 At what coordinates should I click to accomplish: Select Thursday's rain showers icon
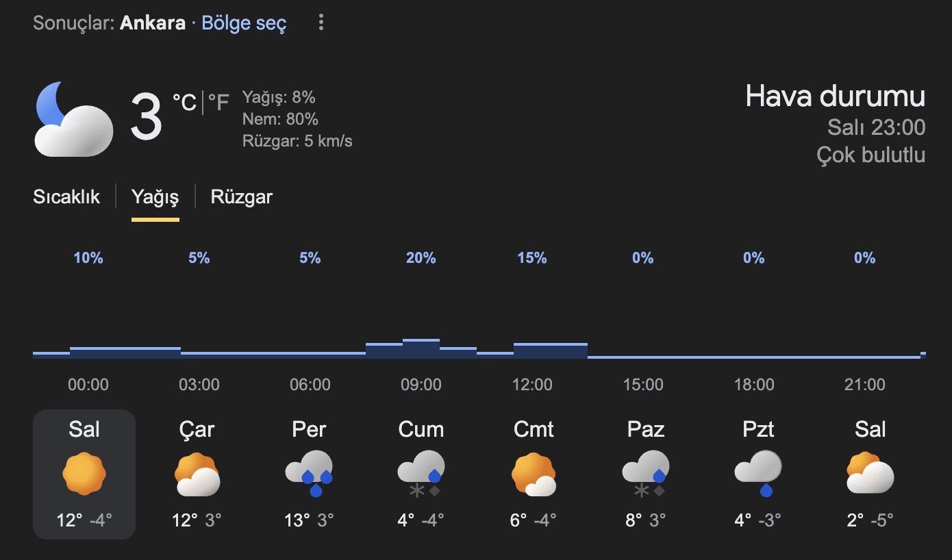pyautogui.click(x=309, y=474)
